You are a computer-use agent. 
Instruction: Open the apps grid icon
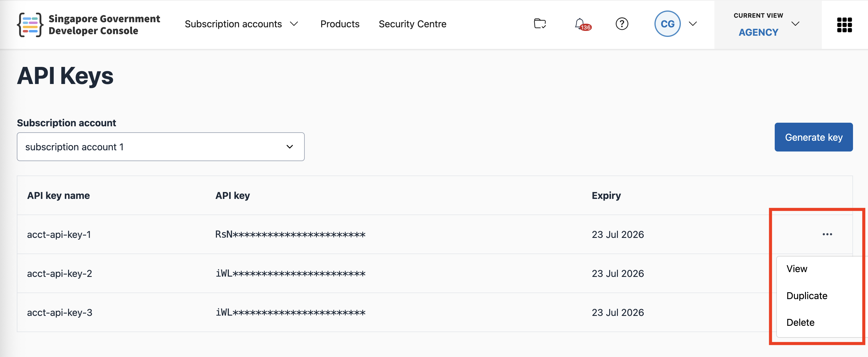click(844, 25)
